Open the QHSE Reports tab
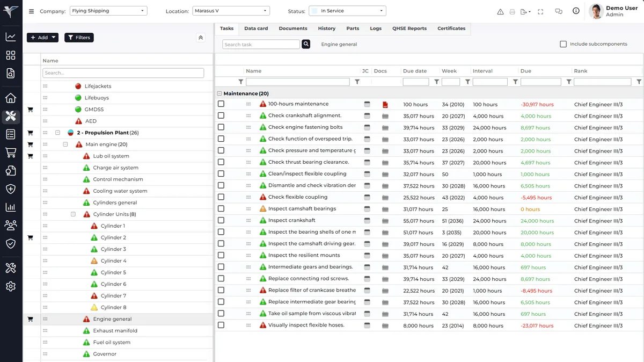644x362 pixels. [x=409, y=28]
